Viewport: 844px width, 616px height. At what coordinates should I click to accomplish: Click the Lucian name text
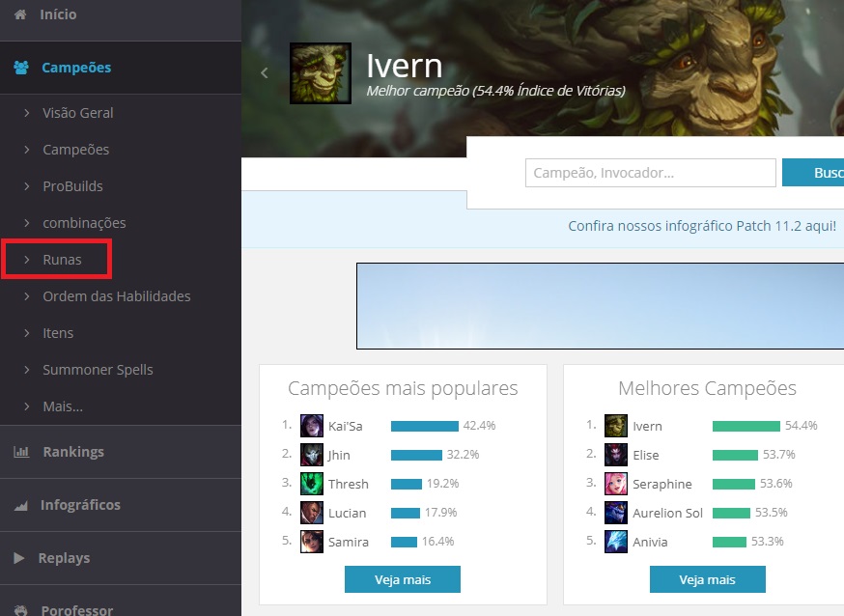pyautogui.click(x=348, y=514)
